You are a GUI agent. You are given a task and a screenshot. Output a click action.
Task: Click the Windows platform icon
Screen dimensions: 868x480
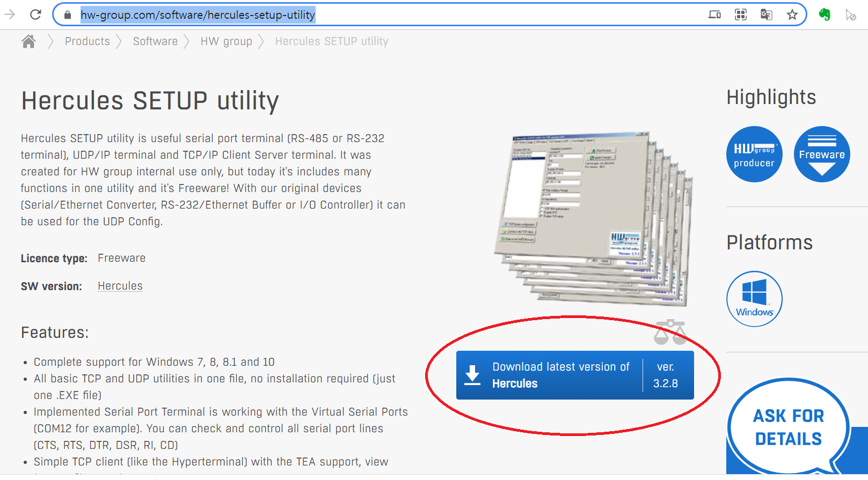(754, 299)
